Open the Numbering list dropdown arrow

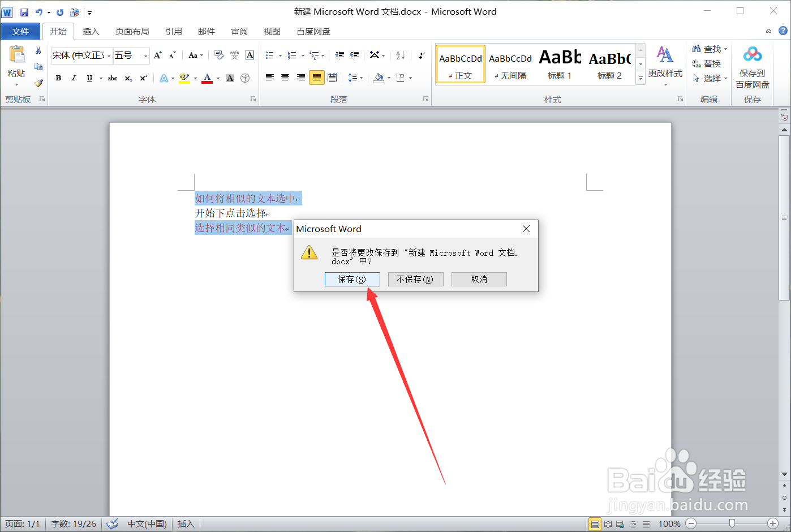coord(303,55)
